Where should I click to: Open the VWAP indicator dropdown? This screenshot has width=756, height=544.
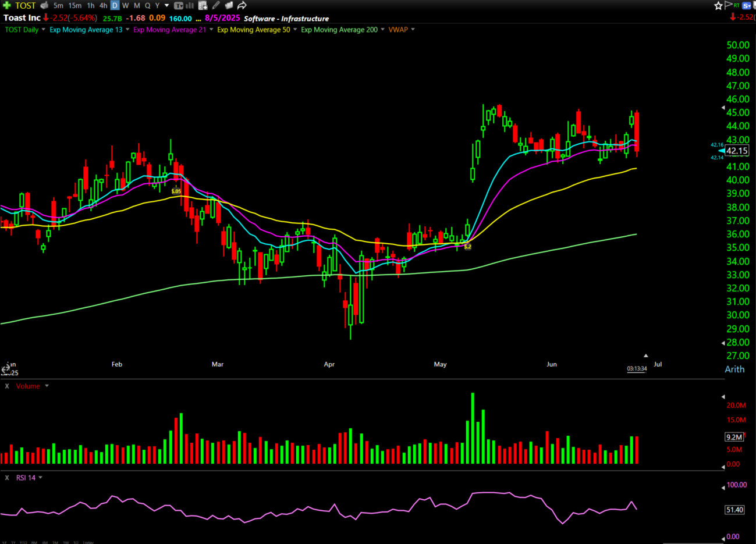coord(413,30)
